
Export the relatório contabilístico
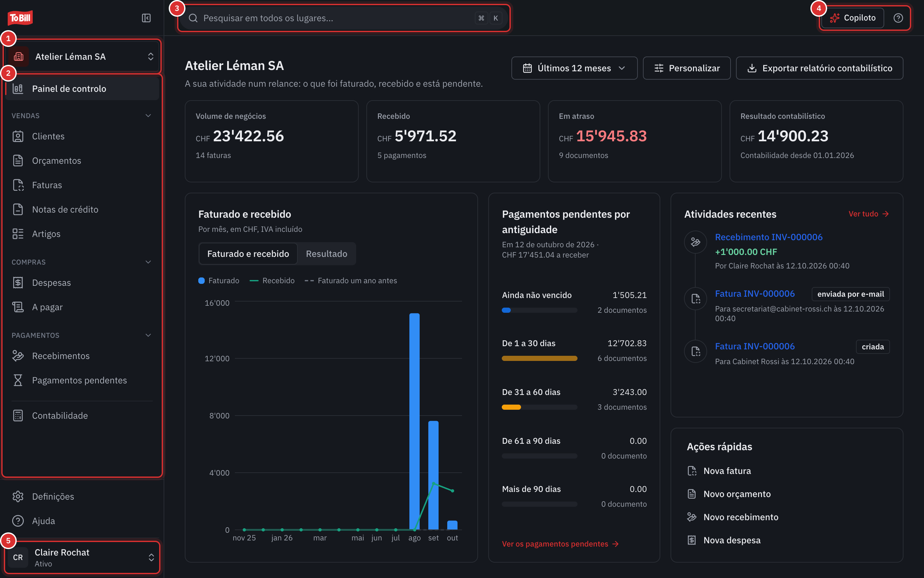[819, 68]
